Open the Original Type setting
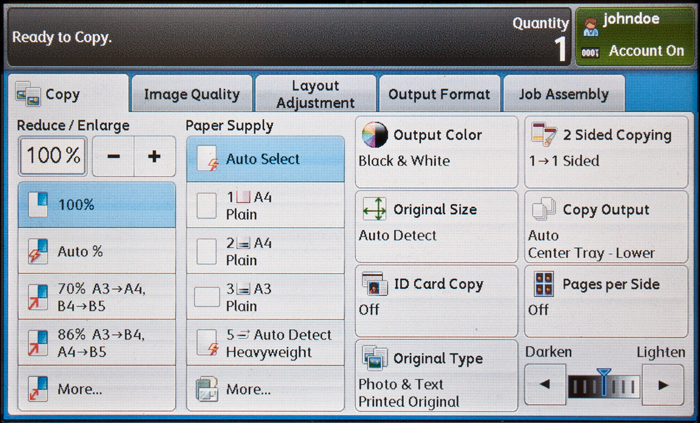This screenshot has width=700, height=423. pyautogui.click(x=436, y=374)
